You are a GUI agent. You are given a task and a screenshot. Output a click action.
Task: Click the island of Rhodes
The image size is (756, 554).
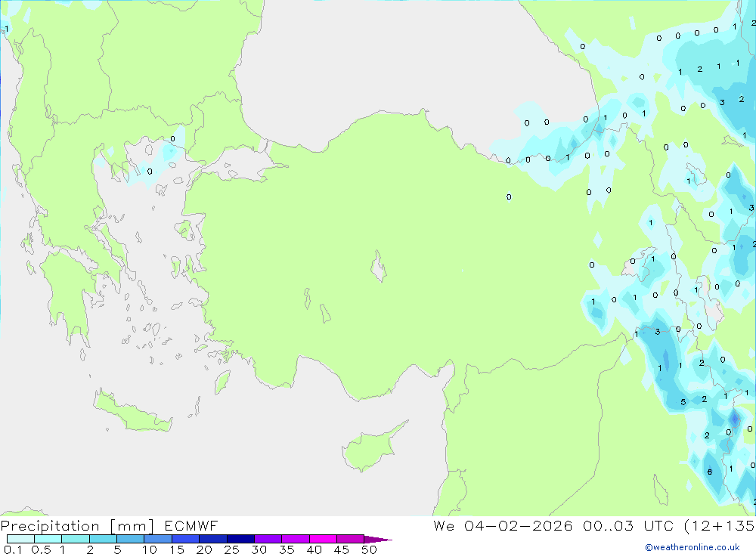222,382
